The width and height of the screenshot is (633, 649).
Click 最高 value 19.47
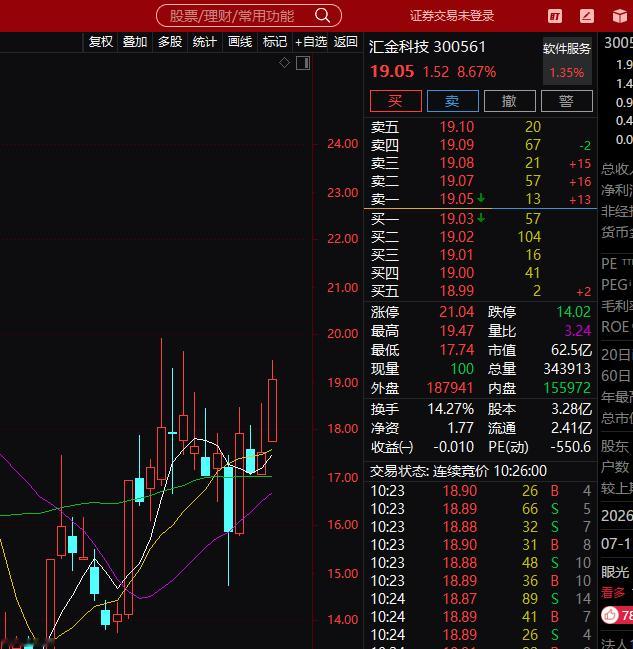pyautogui.click(x=457, y=331)
